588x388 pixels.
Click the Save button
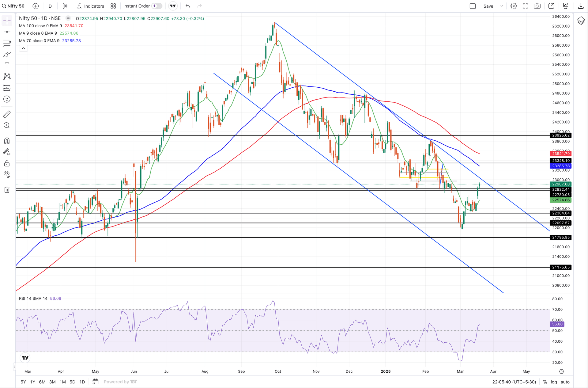488,6
